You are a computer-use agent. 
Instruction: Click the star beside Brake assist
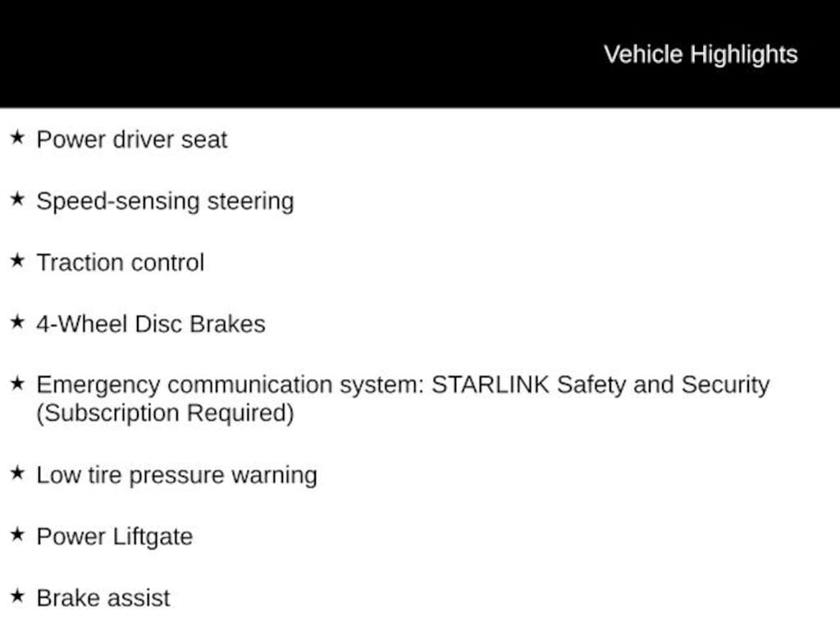tap(17, 596)
